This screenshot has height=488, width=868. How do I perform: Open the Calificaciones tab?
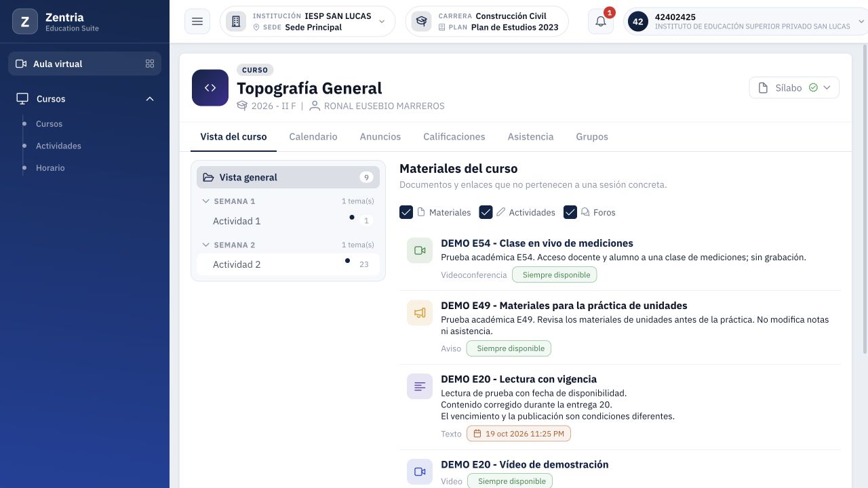point(454,137)
